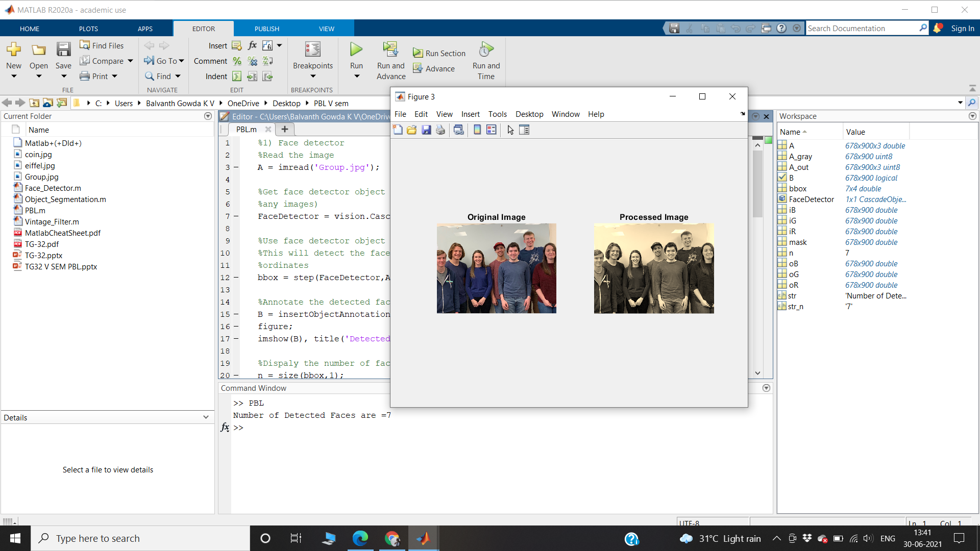Open the Tools menu in Figure 3
The image size is (980, 551).
click(497, 114)
